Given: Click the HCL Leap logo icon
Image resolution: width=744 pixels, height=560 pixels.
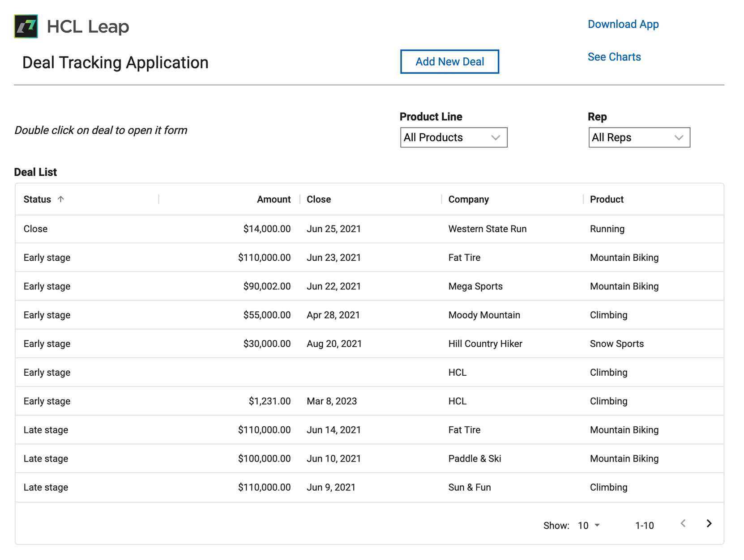Looking at the screenshot, I should pos(26,26).
